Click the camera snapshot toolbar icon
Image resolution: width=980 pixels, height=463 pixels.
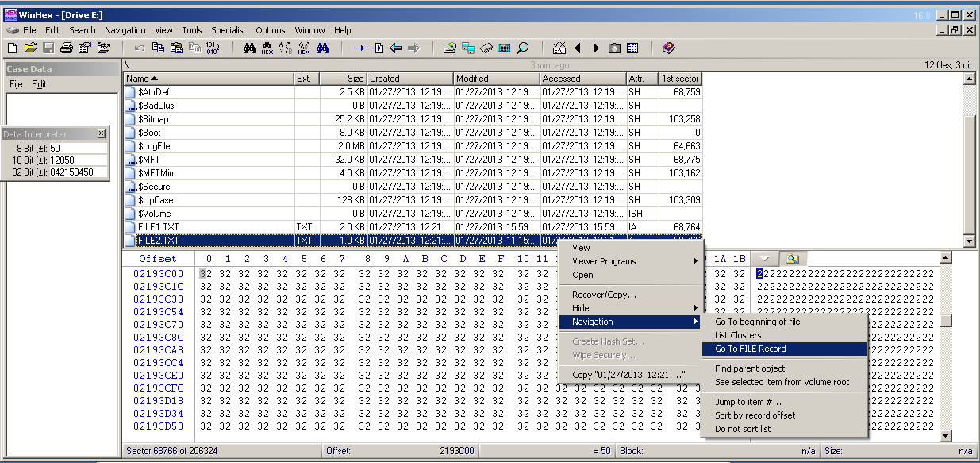[614, 48]
